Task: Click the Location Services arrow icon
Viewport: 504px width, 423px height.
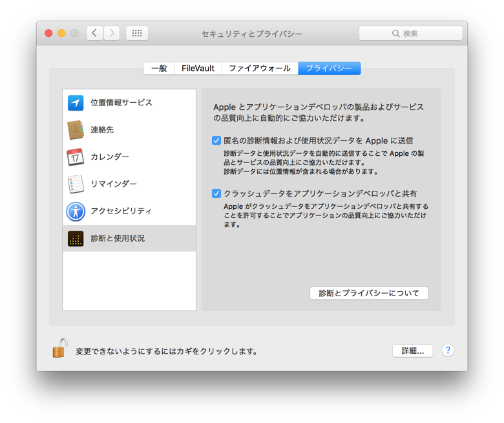Action: tap(76, 103)
